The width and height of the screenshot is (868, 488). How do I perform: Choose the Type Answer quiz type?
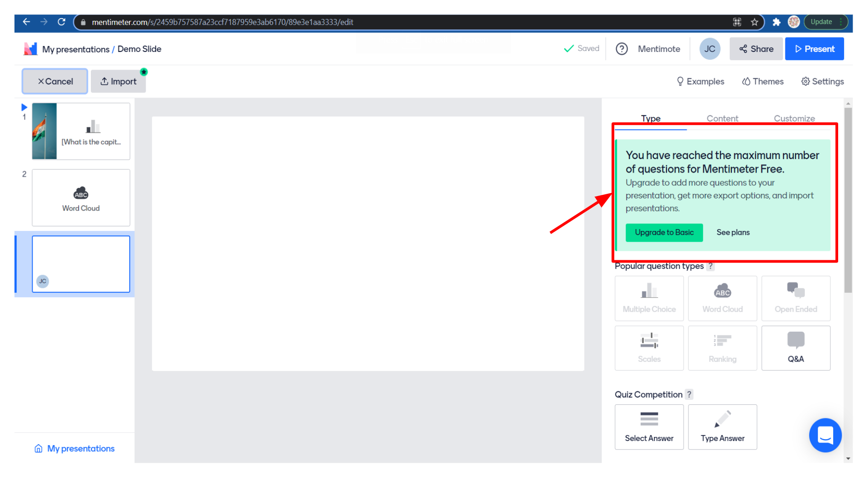point(722,427)
